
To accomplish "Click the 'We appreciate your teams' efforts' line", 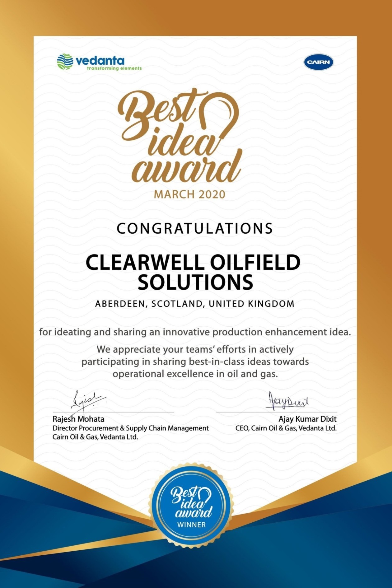I will click(195, 349).
